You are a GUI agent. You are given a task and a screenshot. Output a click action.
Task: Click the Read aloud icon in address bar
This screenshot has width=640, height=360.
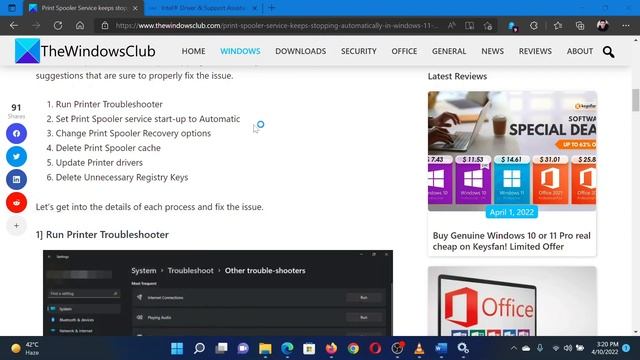pyautogui.click(x=451, y=26)
